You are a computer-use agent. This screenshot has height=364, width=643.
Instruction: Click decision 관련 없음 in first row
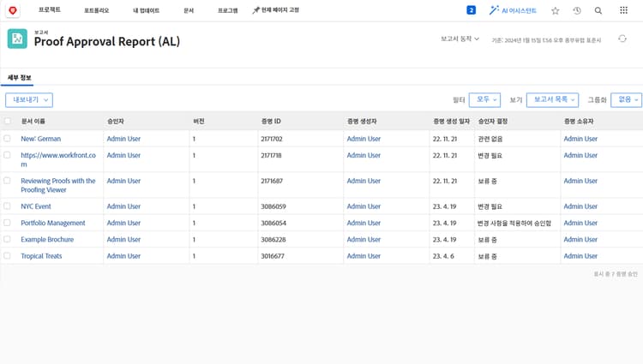[x=490, y=139]
